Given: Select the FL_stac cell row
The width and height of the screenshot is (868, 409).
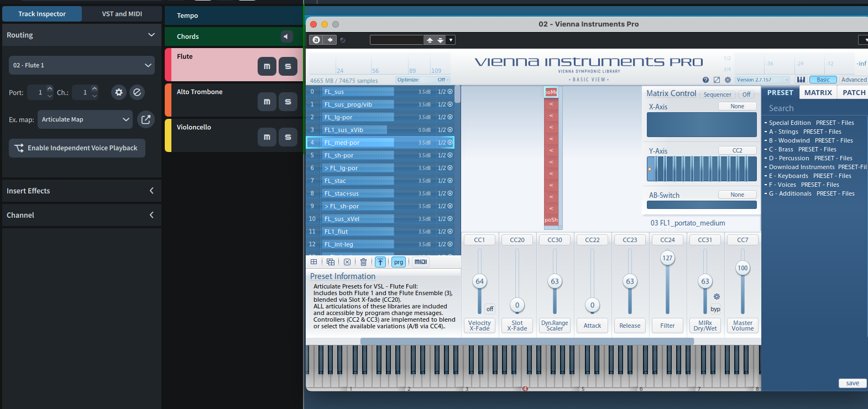Looking at the screenshot, I should coord(380,181).
